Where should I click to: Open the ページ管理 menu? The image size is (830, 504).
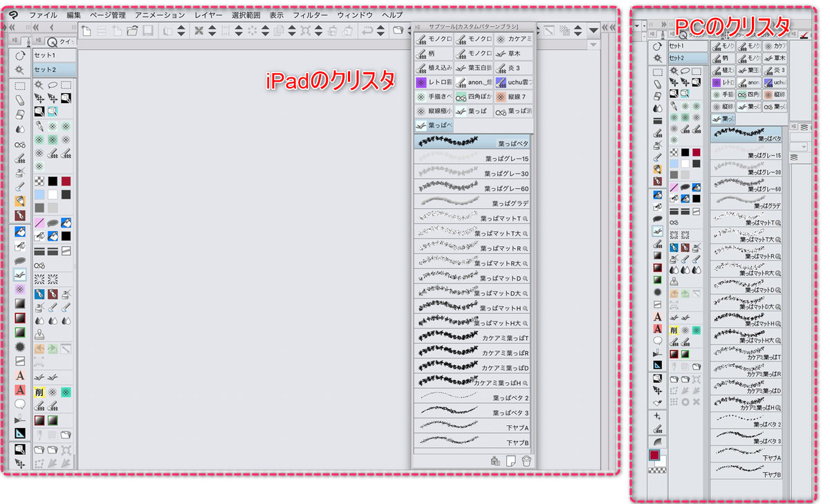[108, 15]
